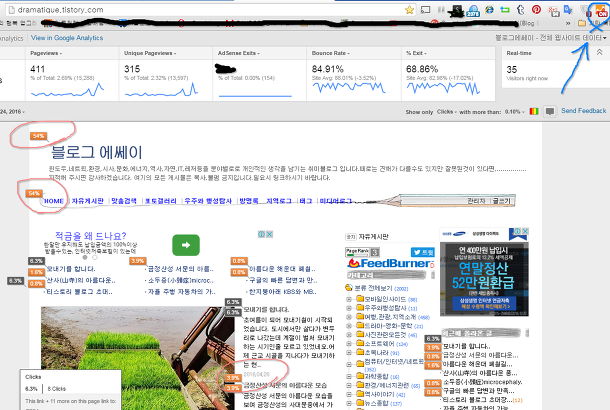Open the Unique Pageviews metric dropdown
Image resolution: width=610 pixels, height=410 pixels.
(x=150, y=53)
